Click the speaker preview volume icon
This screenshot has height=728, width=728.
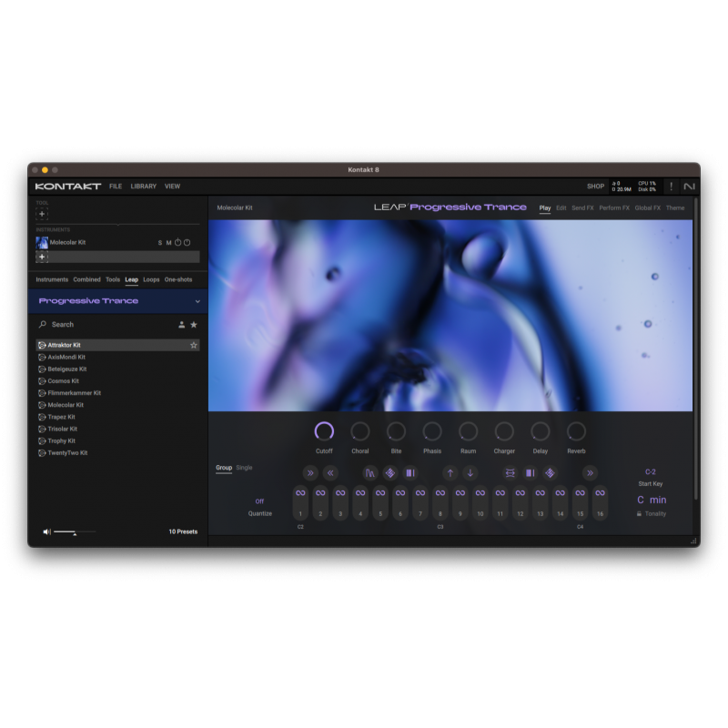click(47, 531)
